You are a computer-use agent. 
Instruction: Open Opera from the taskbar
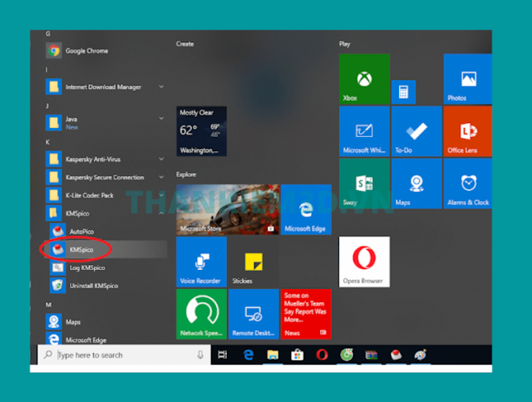(322, 355)
